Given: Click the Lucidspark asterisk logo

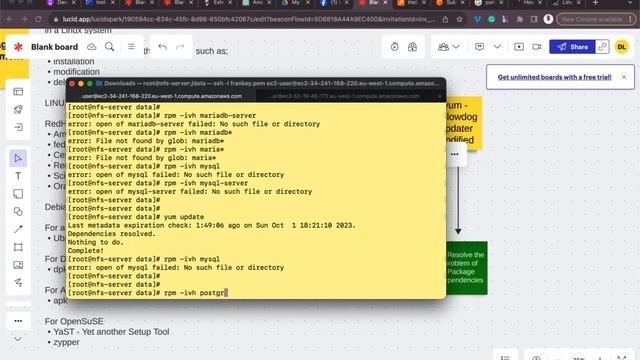Looking at the screenshot, I should click(x=18, y=47).
